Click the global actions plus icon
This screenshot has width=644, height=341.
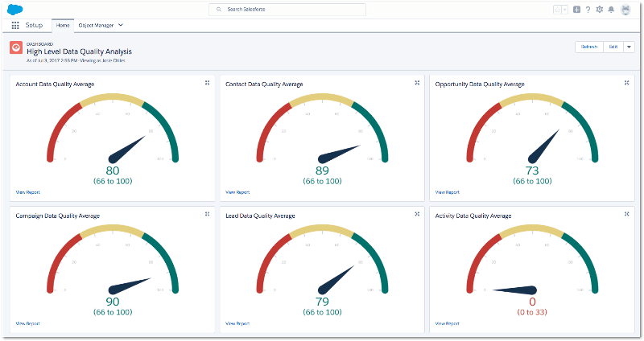click(576, 10)
